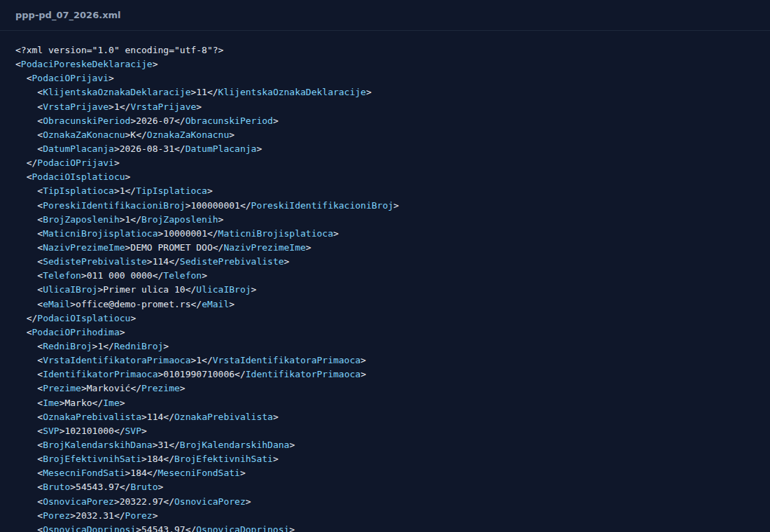Image resolution: width=770 pixels, height=532 pixels.
Task: Click the UlicaIBroj Primer ulica 10 line
Action: pos(147,290)
